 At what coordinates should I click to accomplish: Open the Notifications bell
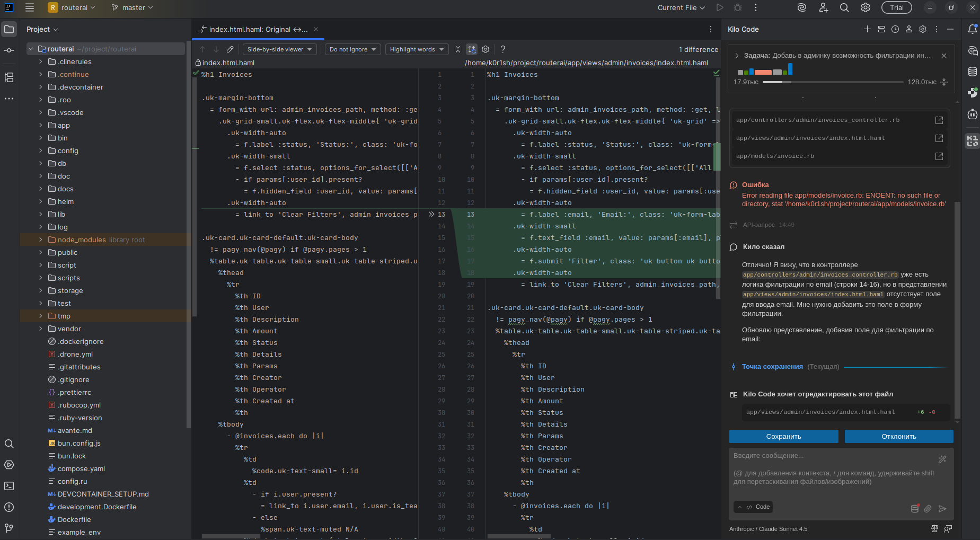[x=973, y=29]
